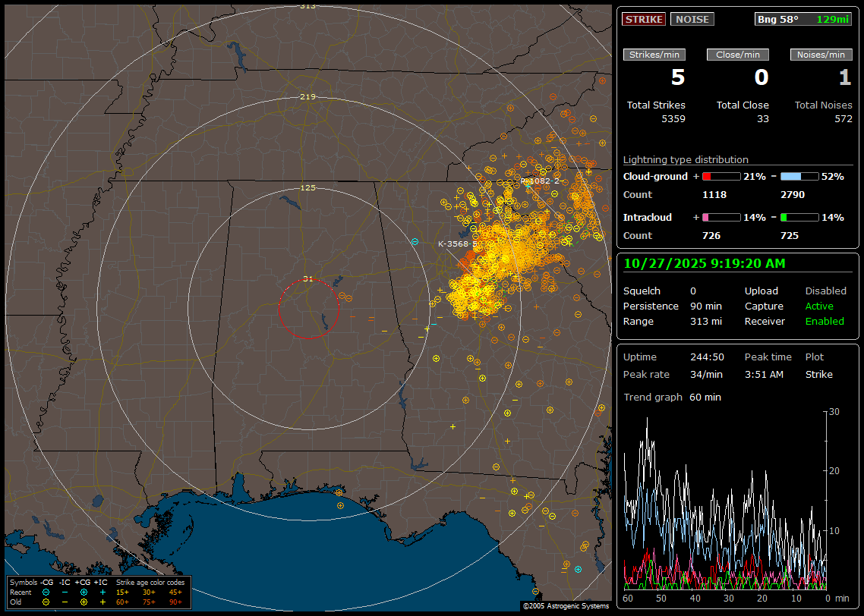864x616 pixels.
Task: Click the bearing and distance readout box
Action: (804, 20)
